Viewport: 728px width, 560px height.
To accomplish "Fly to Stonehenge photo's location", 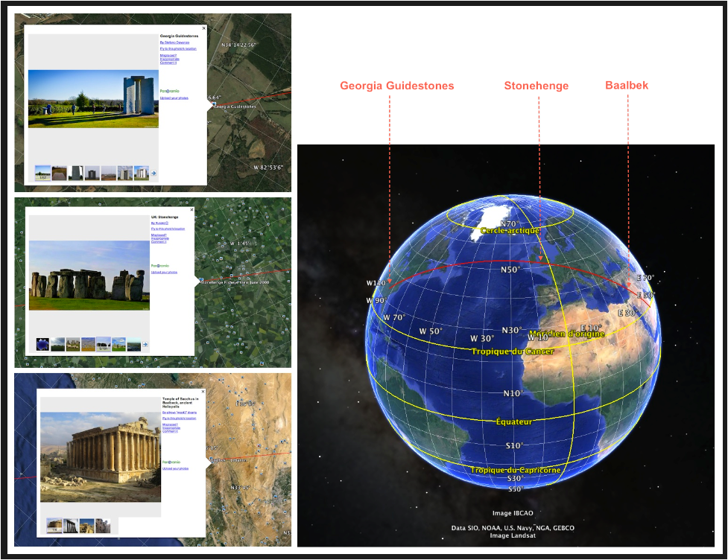I will point(168,229).
